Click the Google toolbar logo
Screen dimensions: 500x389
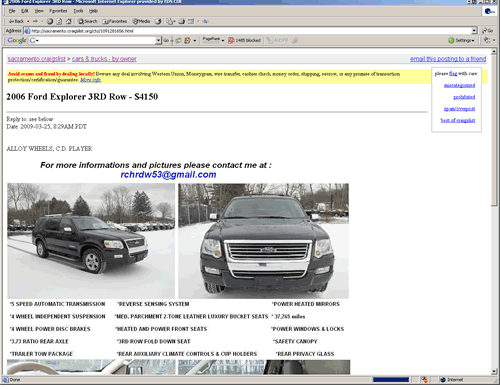(x=17, y=40)
